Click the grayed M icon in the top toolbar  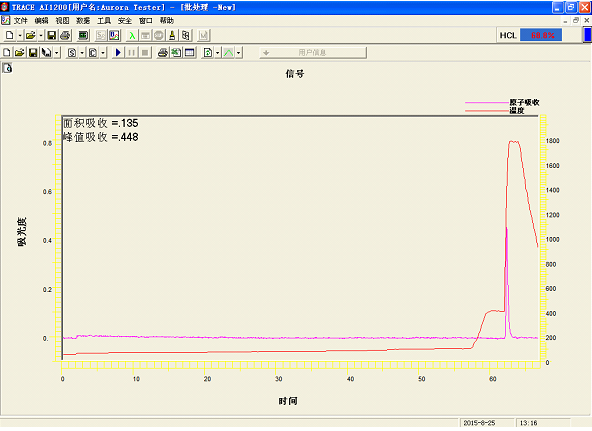coord(204,35)
